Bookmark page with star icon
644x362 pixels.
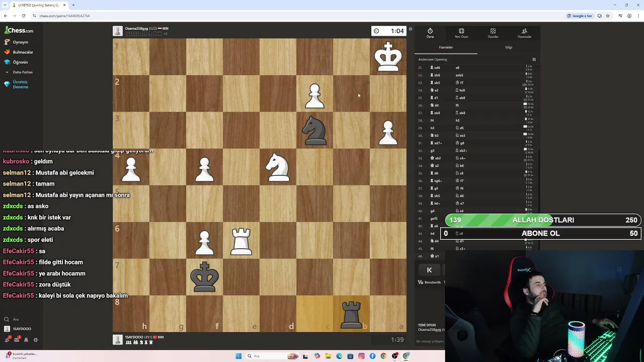pyautogui.click(x=608, y=16)
